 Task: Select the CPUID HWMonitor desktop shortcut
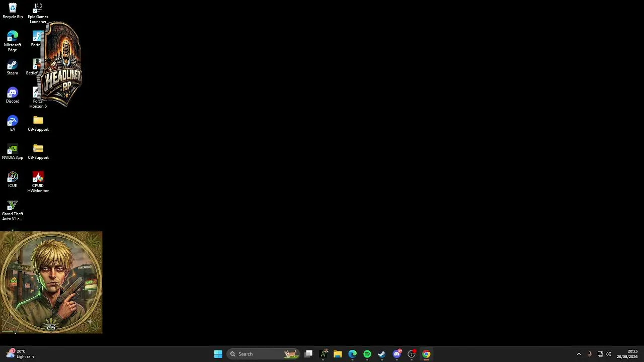click(38, 182)
